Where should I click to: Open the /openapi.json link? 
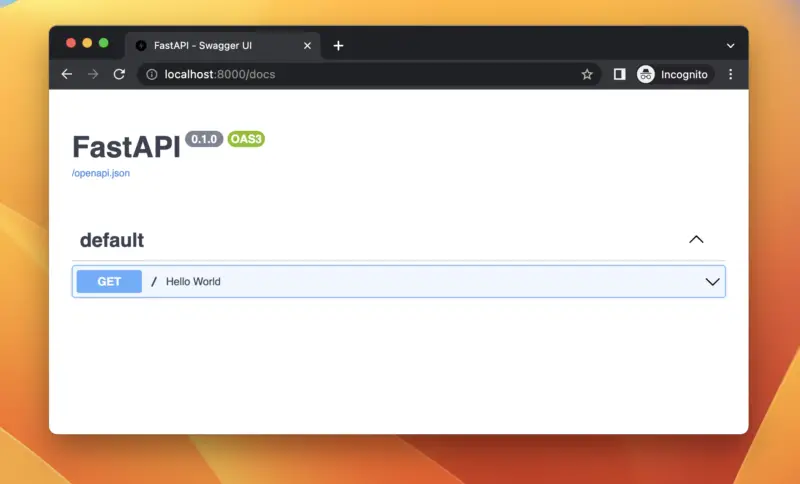[x=101, y=173]
